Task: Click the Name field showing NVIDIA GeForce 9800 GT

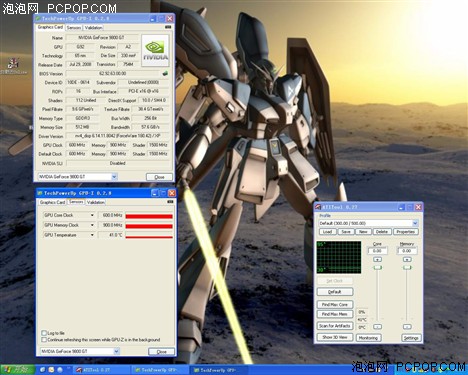Action: tap(102, 38)
